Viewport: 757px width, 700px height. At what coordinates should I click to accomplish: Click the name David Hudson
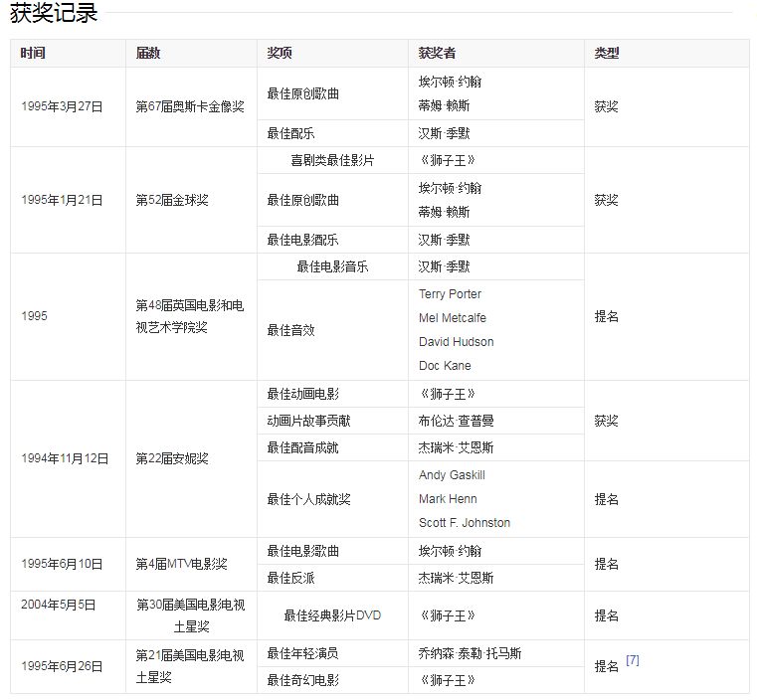(x=457, y=342)
